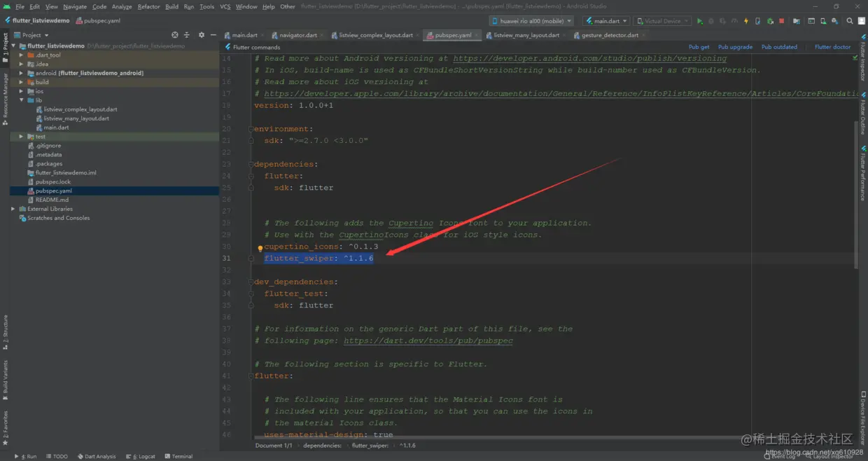Run the app with the green play icon
This screenshot has width=868, height=461.
pyautogui.click(x=700, y=21)
